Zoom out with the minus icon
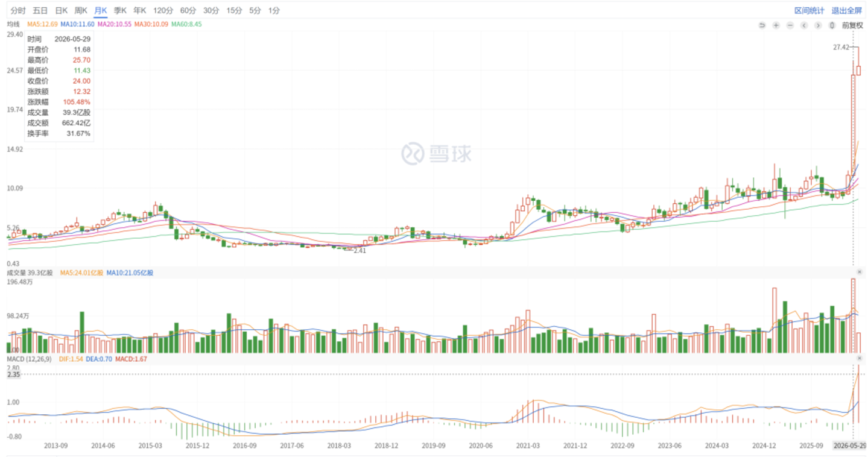Image resolution: width=868 pixels, height=457 pixels. click(x=790, y=25)
